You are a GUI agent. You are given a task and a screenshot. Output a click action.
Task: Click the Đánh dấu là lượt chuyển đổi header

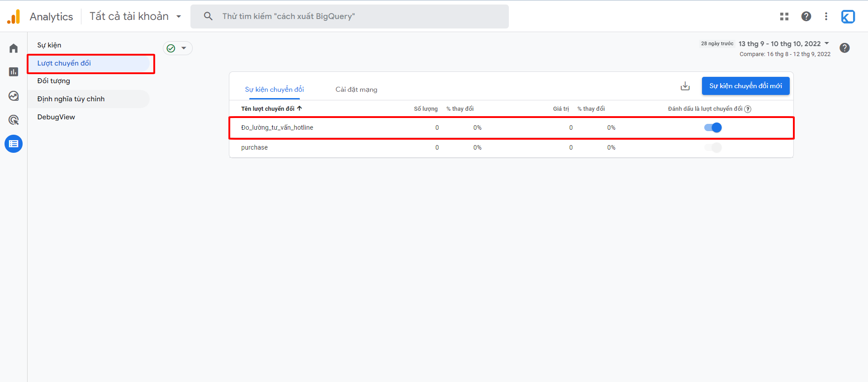tap(705, 109)
